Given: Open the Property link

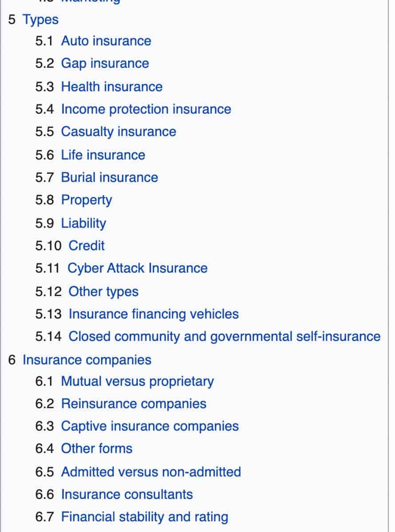Looking at the screenshot, I should [x=87, y=200].
